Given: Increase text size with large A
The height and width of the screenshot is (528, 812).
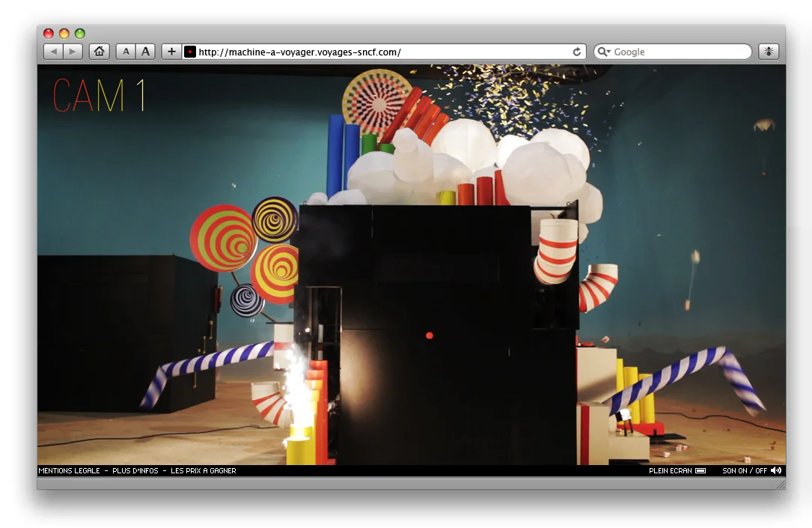Looking at the screenshot, I should click(145, 52).
